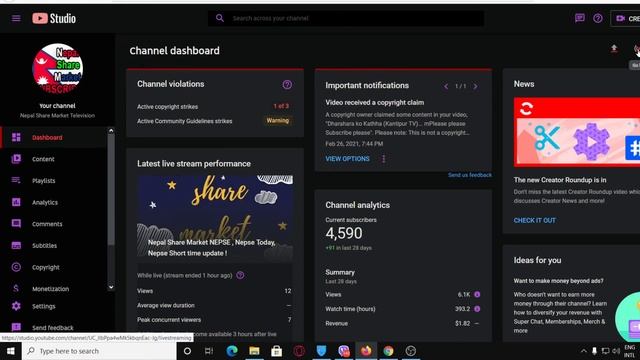Click the Task View taskbar icon
640x360 pixels.
(x=209, y=351)
